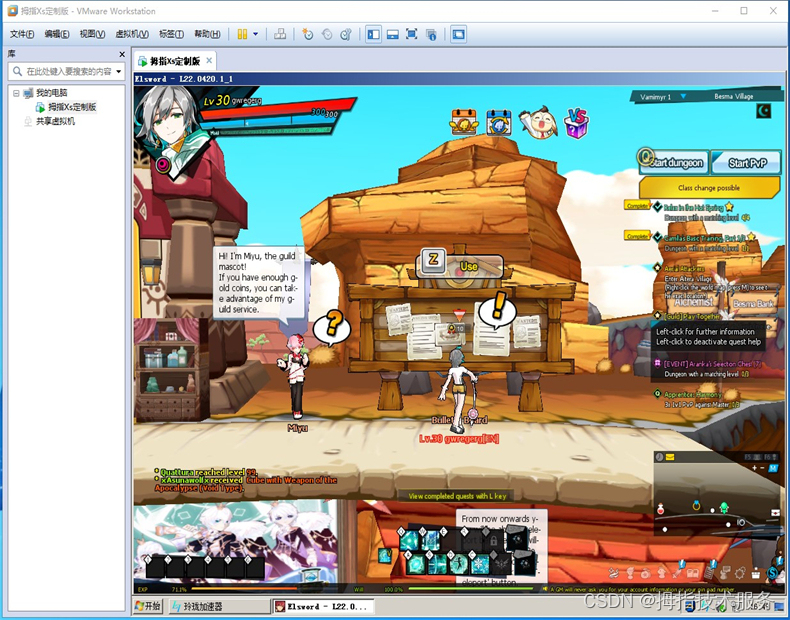Pause the virtual machine with the yellow pause icon
Image resolution: width=790 pixels, height=620 pixels.
[242, 34]
